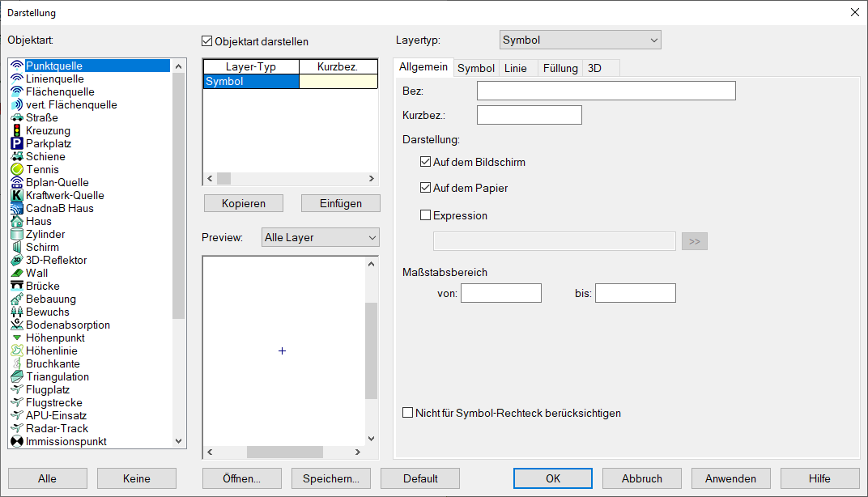Enable the Expression checkbox
Screen dimensions: 868x497
click(x=425, y=215)
